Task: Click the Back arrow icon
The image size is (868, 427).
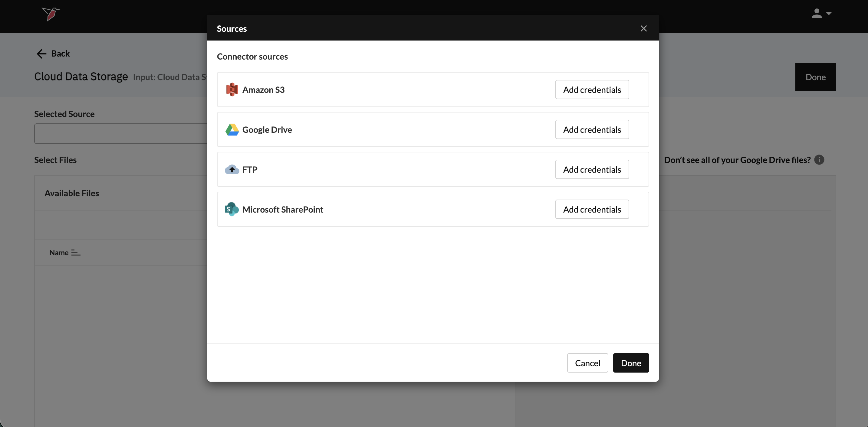Action: point(41,54)
